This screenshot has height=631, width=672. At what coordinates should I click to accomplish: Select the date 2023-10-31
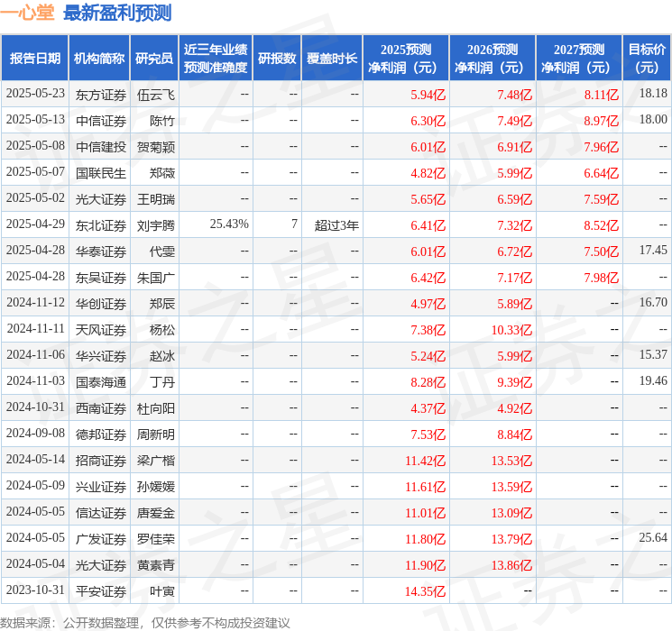pos(35,590)
